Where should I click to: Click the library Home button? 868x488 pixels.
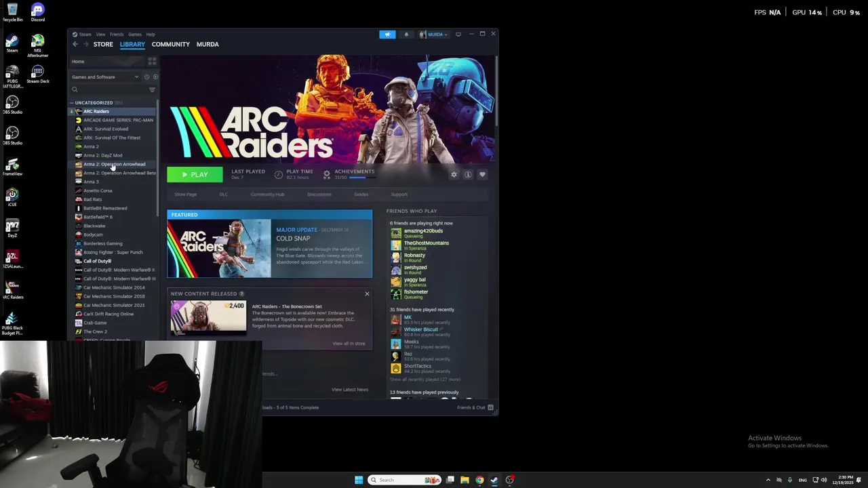click(107, 62)
